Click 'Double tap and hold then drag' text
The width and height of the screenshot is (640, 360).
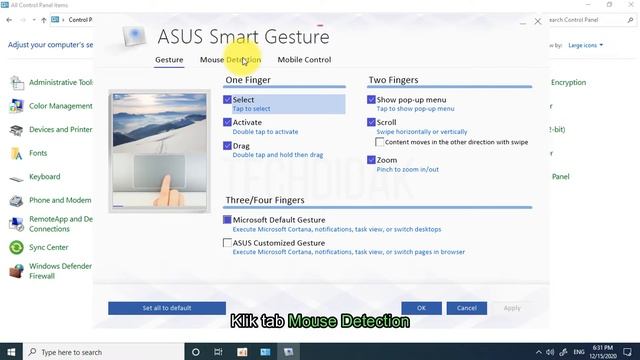point(278,155)
